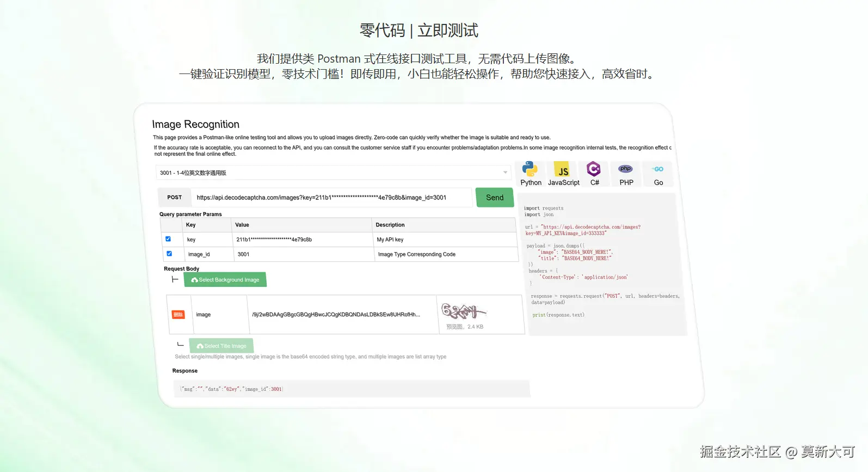Select the PHP code language icon

tap(626, 174)
